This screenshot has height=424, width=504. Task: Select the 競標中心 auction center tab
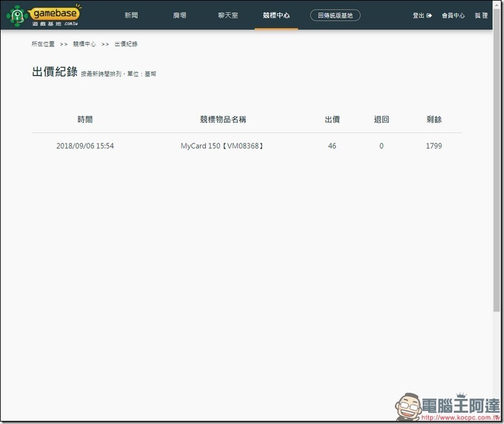coord(276,16)
